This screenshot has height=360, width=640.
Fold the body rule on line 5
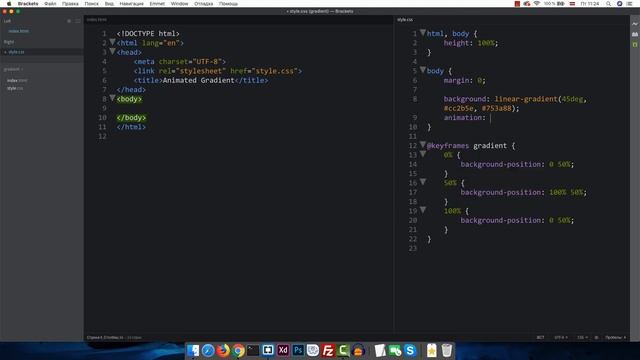pos(423,70)
